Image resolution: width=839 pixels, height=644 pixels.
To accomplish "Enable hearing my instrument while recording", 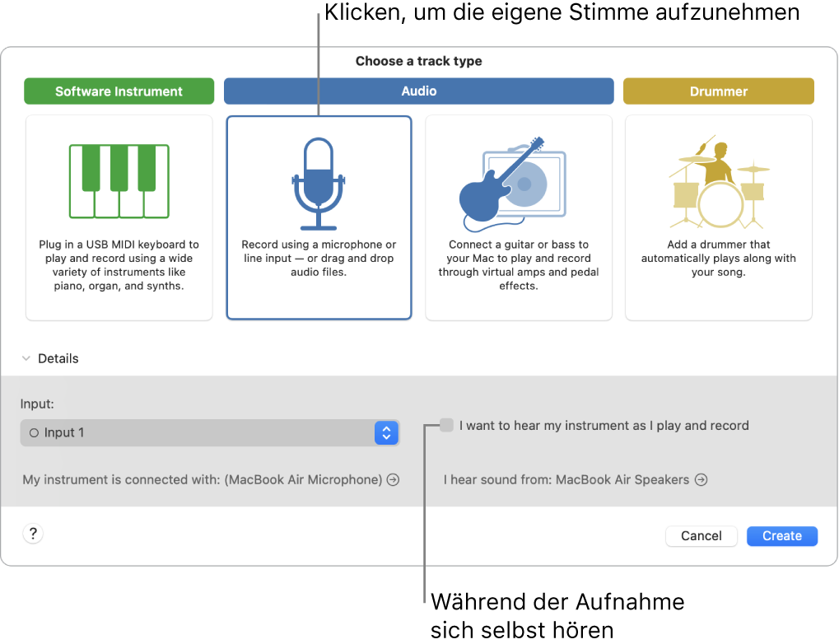I will click(x=445, y=425).
